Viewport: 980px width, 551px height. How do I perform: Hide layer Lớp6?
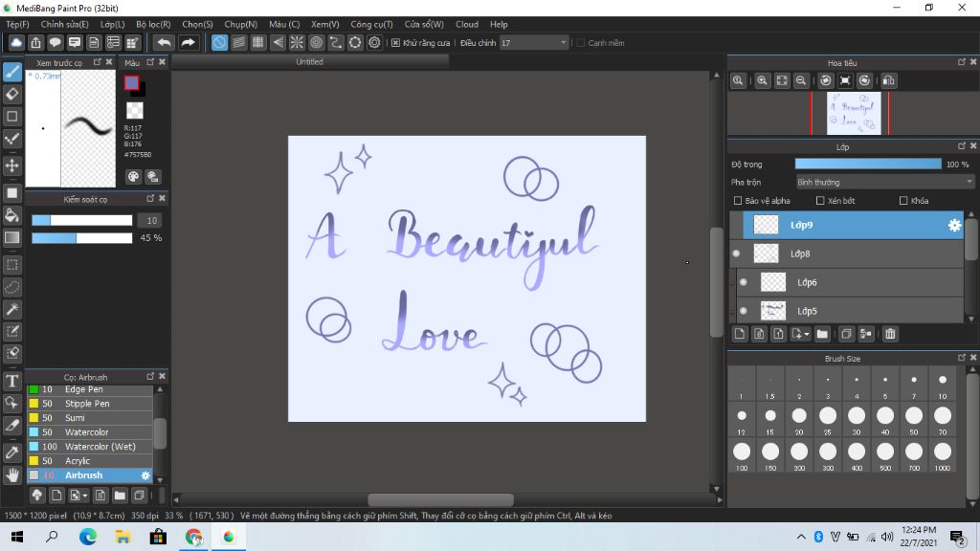(743, 282)
